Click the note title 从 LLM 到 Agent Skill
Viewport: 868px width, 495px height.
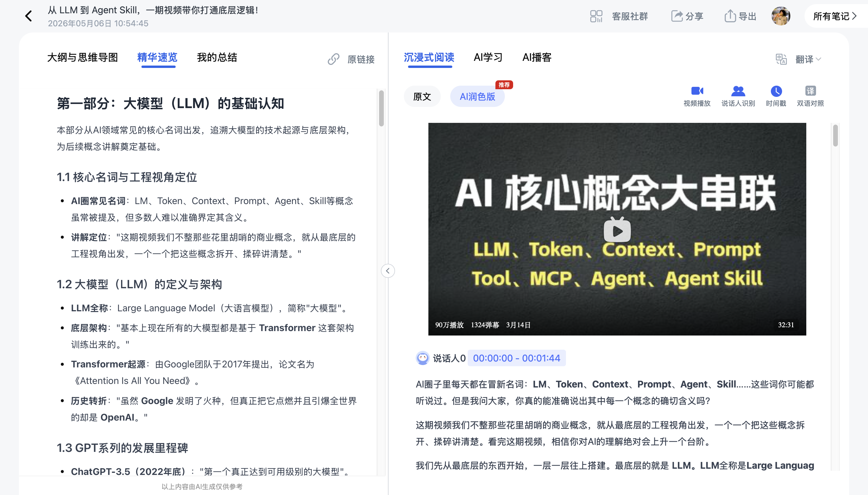pyautogui.click(x=153, y=10)
